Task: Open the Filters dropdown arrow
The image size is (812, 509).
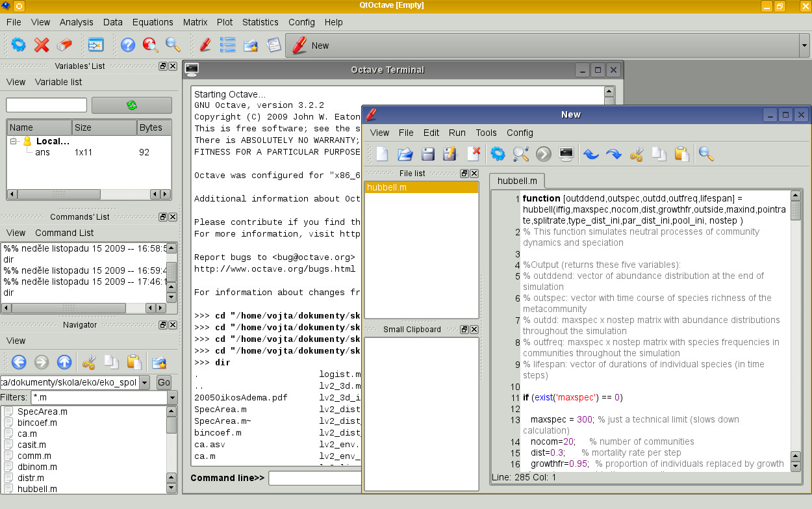Action: (172, 397)
